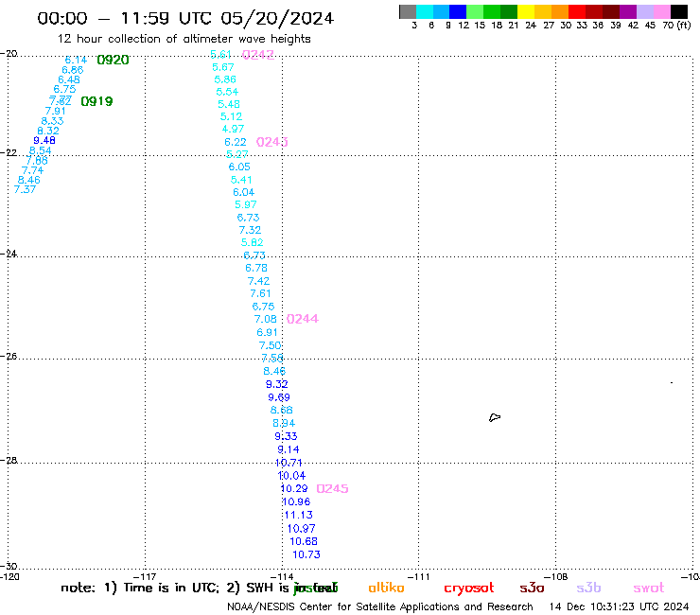Viewport: 700px width, 615px height.
Task: Click the wave height value 6.14
Action: [76, 60]
